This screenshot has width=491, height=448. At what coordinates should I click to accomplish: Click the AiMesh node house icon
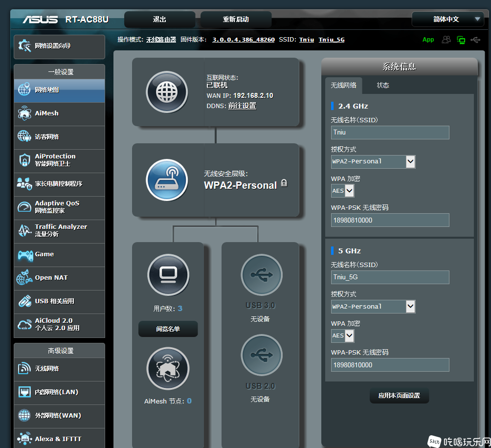[x=168, y=368]
